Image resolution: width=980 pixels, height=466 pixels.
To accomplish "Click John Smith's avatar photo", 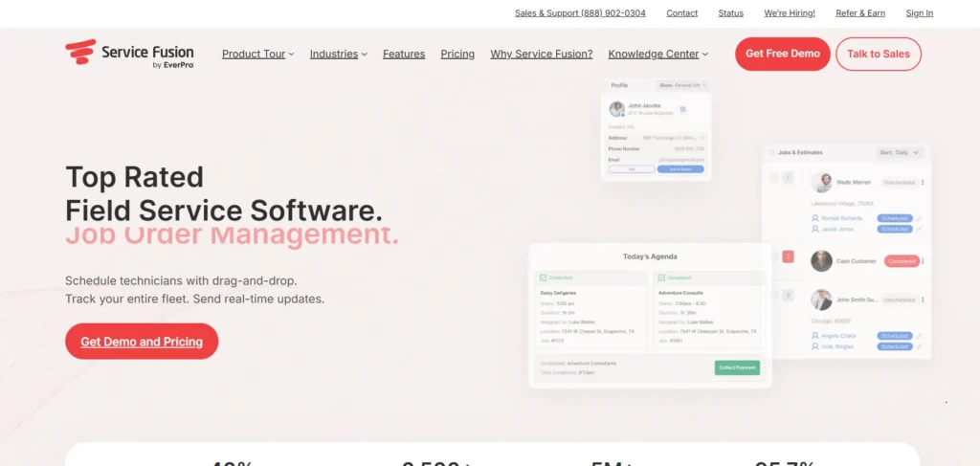I will (822, 300).
